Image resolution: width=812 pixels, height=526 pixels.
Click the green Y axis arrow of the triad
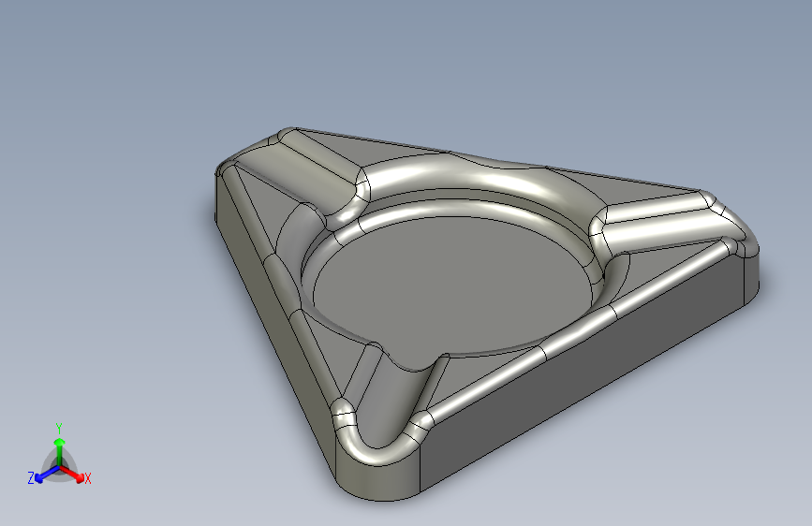(x=60, y=452)
